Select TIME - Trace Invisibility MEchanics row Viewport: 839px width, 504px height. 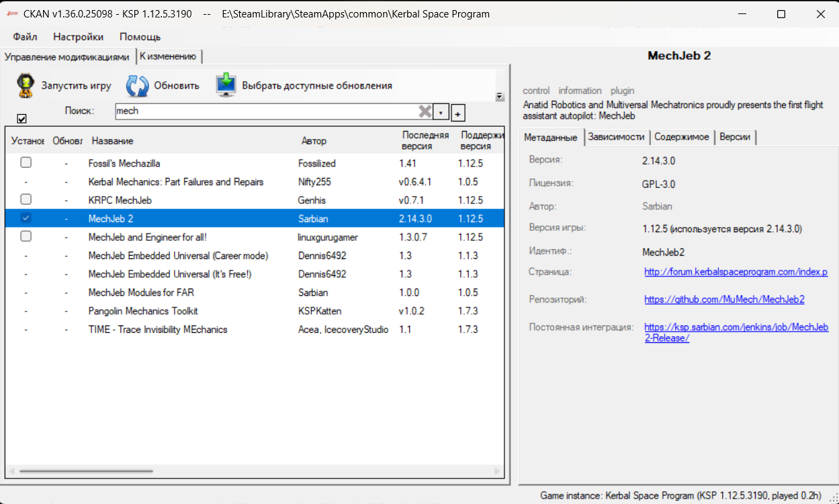(x=255, y=330)
